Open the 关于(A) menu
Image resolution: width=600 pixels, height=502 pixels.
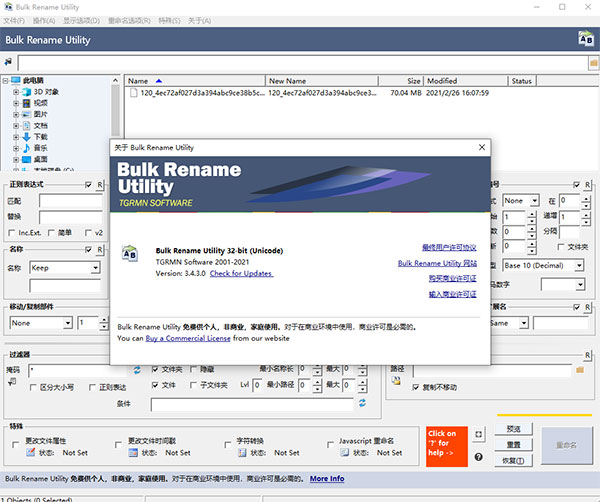coord(199,21)
